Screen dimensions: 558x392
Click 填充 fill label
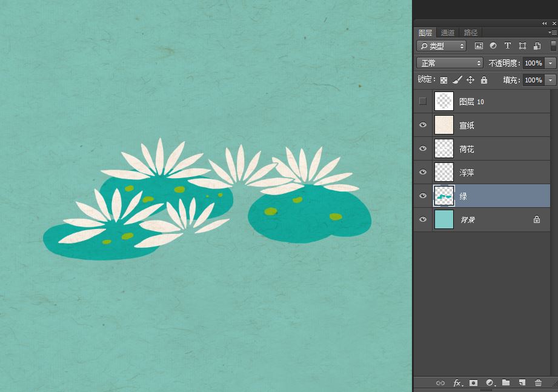tap(512, 80)
